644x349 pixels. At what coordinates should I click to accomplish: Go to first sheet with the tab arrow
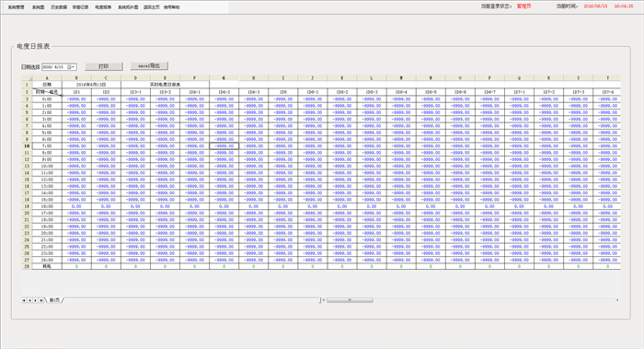[x=24, y=300]
